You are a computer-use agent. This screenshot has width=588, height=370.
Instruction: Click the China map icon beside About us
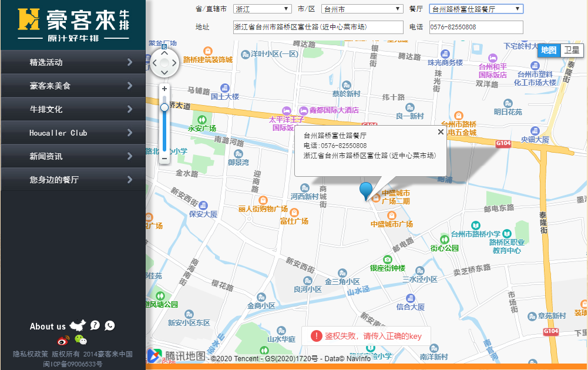coord(78,326)
